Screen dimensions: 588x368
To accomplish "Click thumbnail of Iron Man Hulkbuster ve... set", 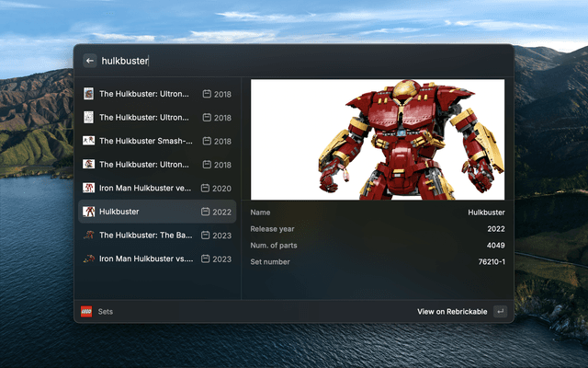I will click(89, 188).
